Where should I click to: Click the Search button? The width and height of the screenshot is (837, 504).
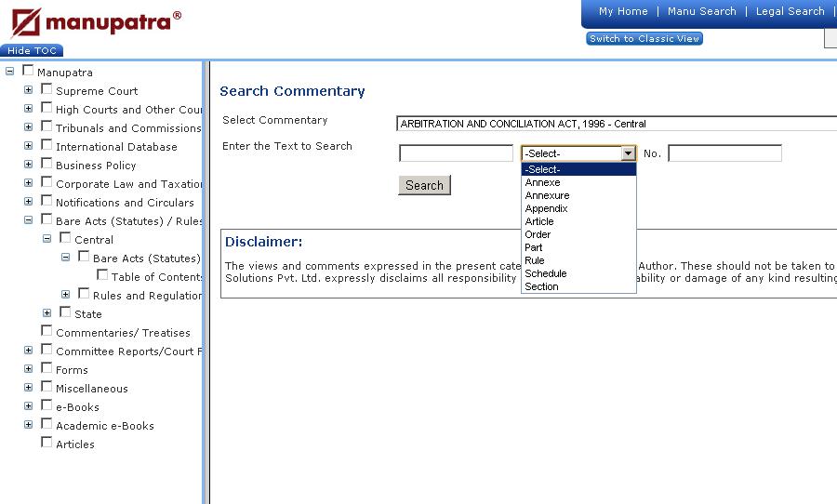coord(424,185)
